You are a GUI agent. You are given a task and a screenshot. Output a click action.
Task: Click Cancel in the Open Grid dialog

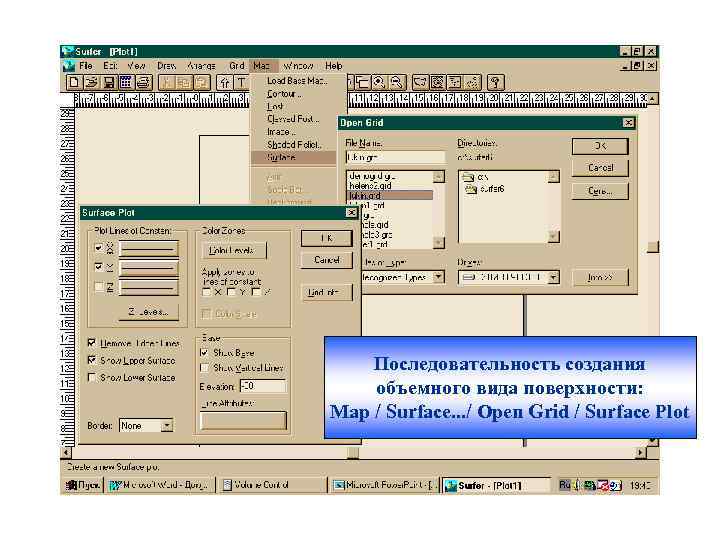point(600,168)
